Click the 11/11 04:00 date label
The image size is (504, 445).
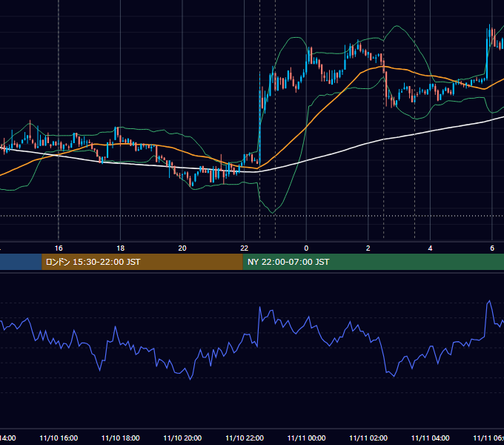431,438
